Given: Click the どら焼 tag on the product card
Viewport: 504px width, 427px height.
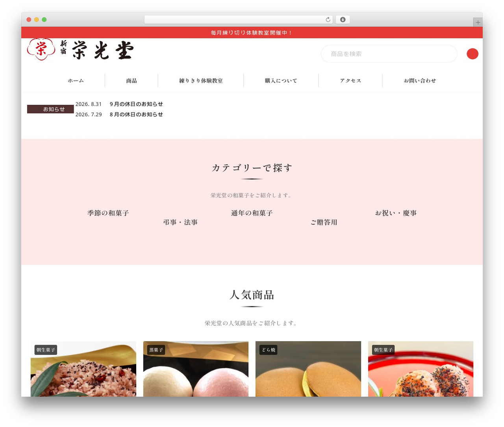Looking at the screenshot, I should [x=269, y=350].
